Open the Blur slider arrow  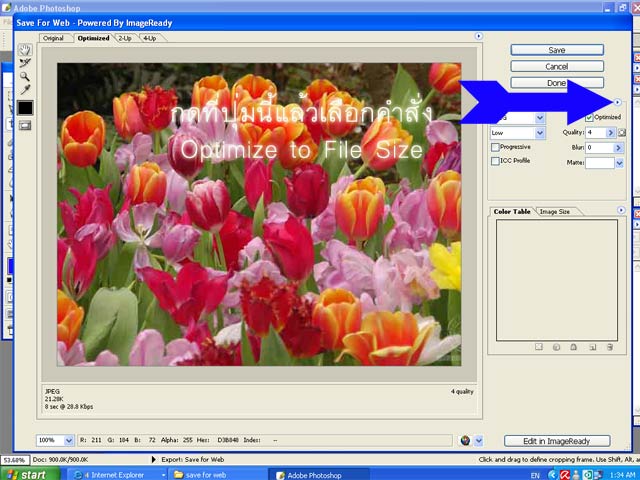[619, 147]
